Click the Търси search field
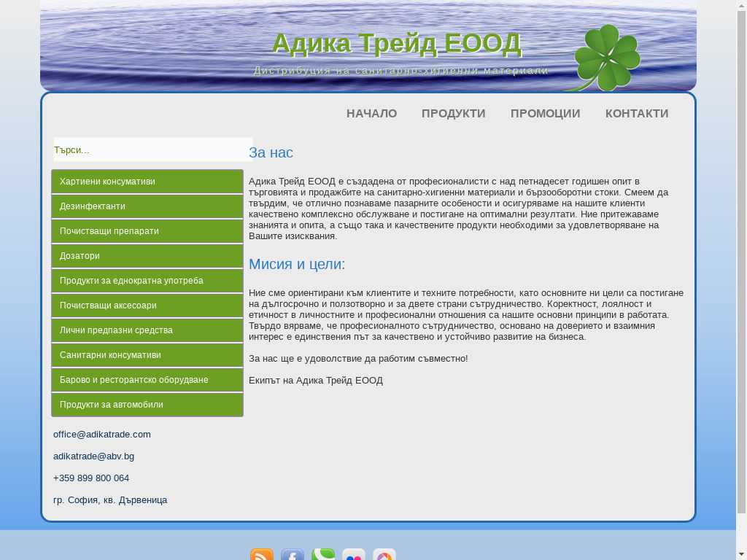Viewport: 747px width, 560px height. click(153, 149)
